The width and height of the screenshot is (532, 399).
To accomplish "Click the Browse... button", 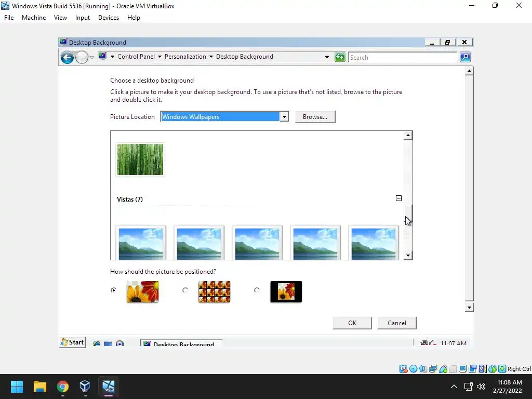I will pos(315,117).
